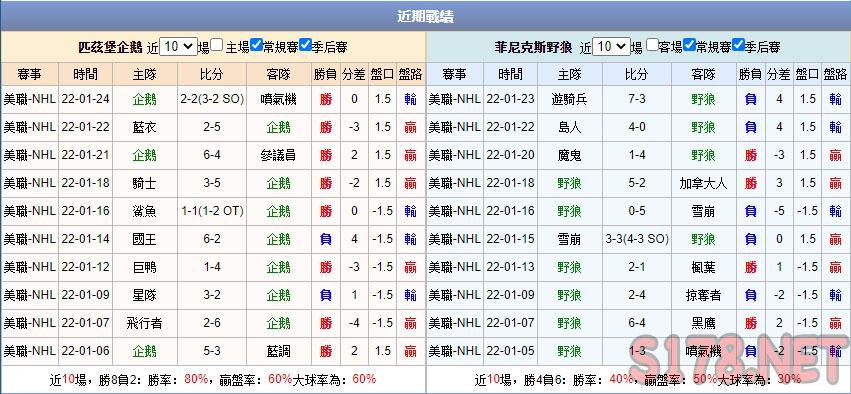Click the 近期戰績 section header
The height and width of the screenshot is (394, 851).
click(x=426, y=16)
